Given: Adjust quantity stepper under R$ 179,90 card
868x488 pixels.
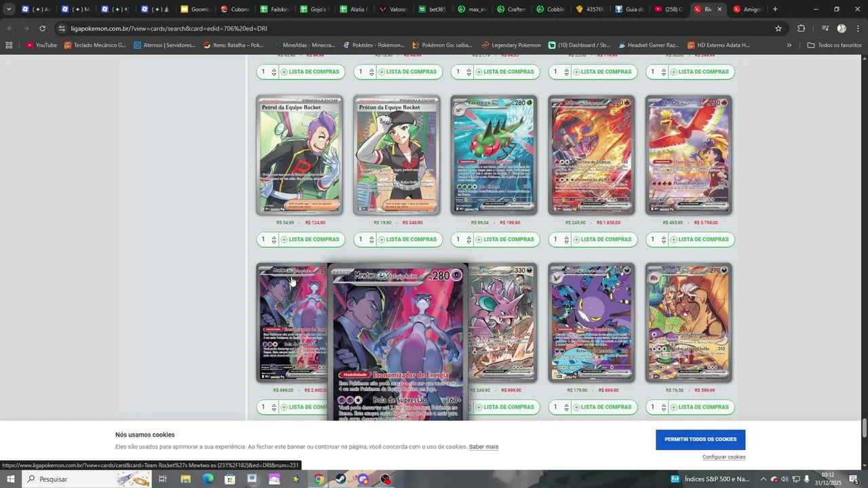Looking at the screenshot, I should [566, 407].
